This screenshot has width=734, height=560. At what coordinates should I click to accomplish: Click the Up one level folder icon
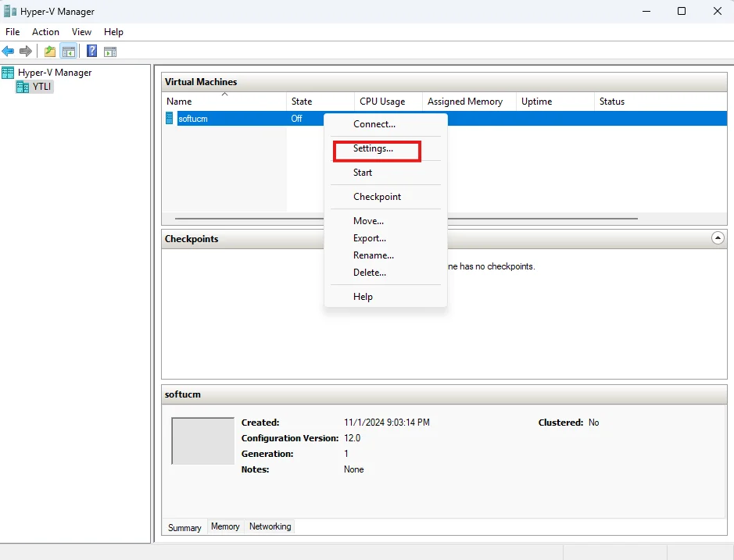(x=49, y=52)
